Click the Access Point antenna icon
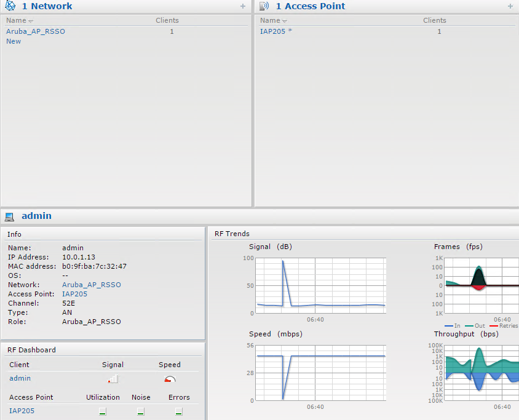 [264, 6]
